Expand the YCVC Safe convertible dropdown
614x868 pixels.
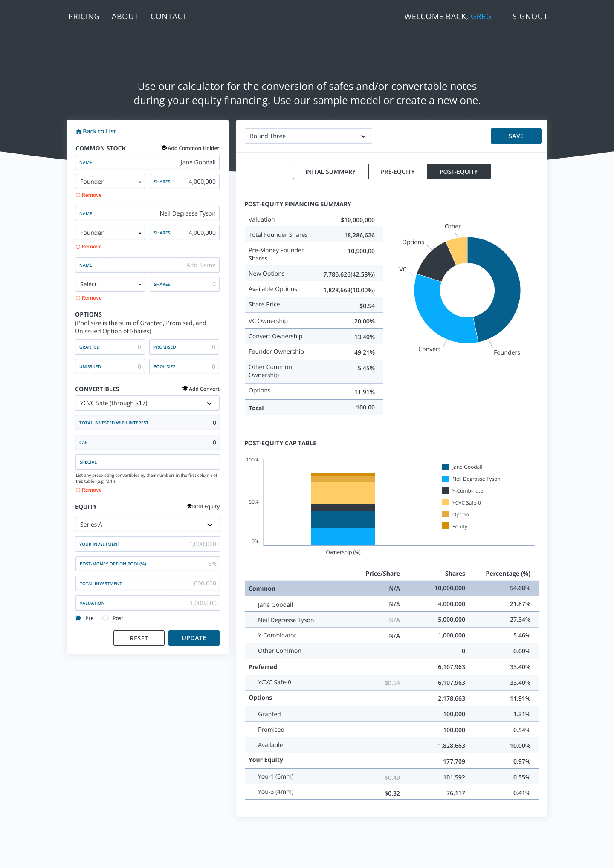pos(147,403)
